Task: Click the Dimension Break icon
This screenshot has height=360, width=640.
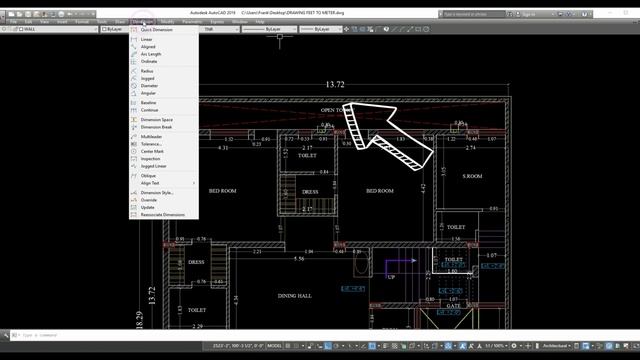Action: pos(134,127)
